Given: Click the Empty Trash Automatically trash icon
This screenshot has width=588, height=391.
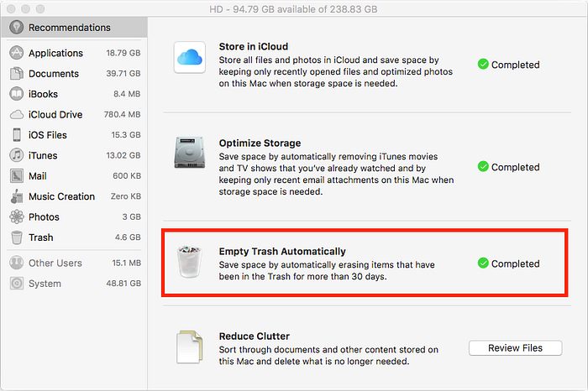Looking at the screenshot, I should (189, 262).
